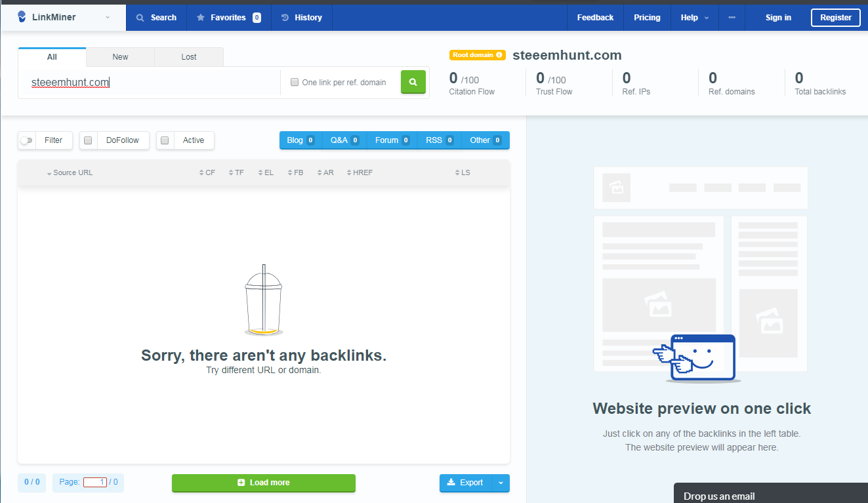
Task: Open the LinkMiner app switcher dropdown
Action: (108, 18)
